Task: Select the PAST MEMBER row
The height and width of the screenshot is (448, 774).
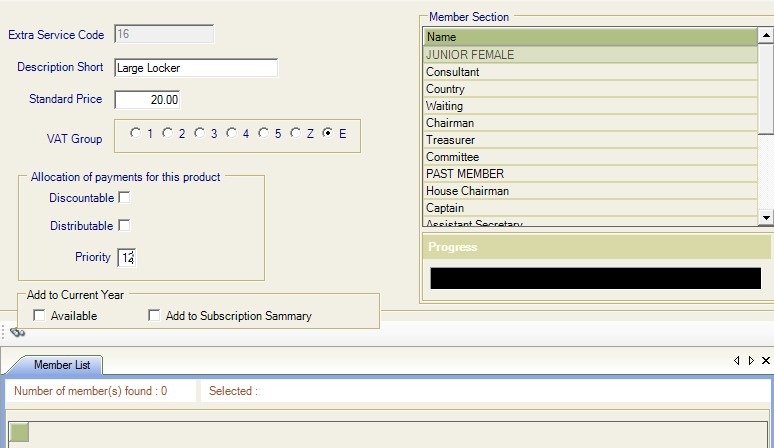Action: coord(590,174)
